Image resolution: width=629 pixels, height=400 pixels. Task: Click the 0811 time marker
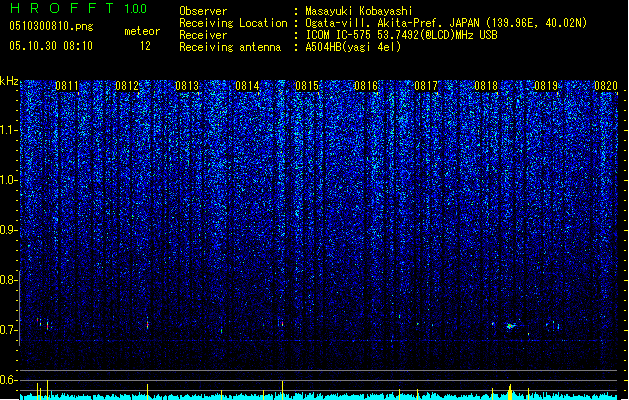(x=67, y=86)
